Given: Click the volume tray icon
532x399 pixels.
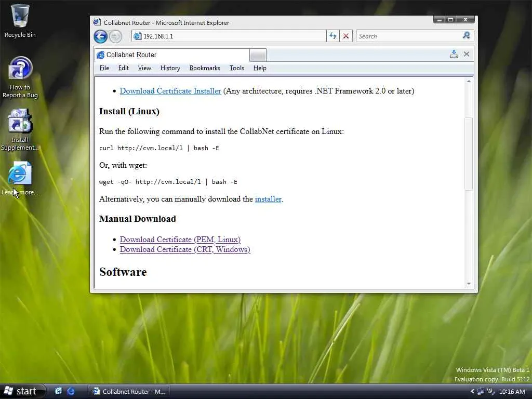Looking at the screenshot, I should pos(490,392).
